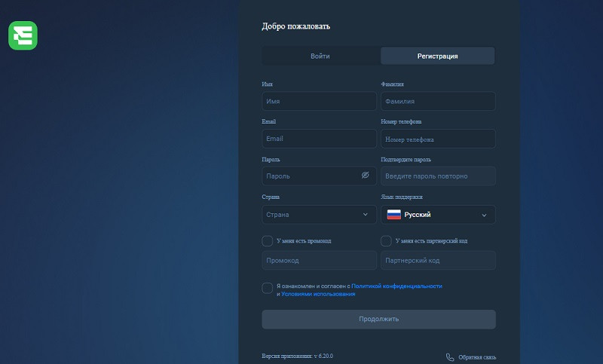The height and width of the screenshot is (364, 603).
Task: Click the phone icon near Обратная связь
Action: point(450,357)
